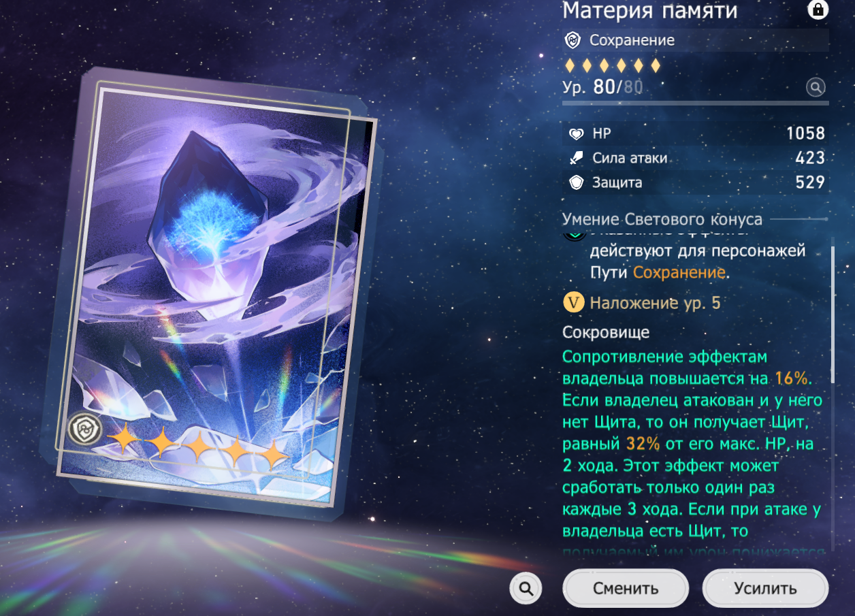
Task: Click the Ур. 80/80 level progress bar
Action: coord(696,103)
